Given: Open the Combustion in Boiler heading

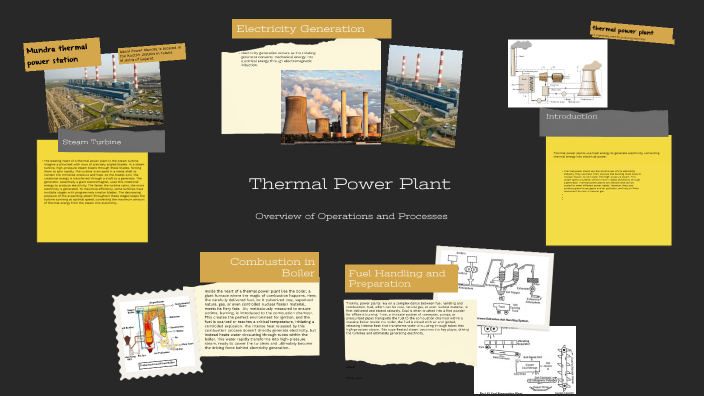Looking at the screenshot, I should [x=260, y=267].
